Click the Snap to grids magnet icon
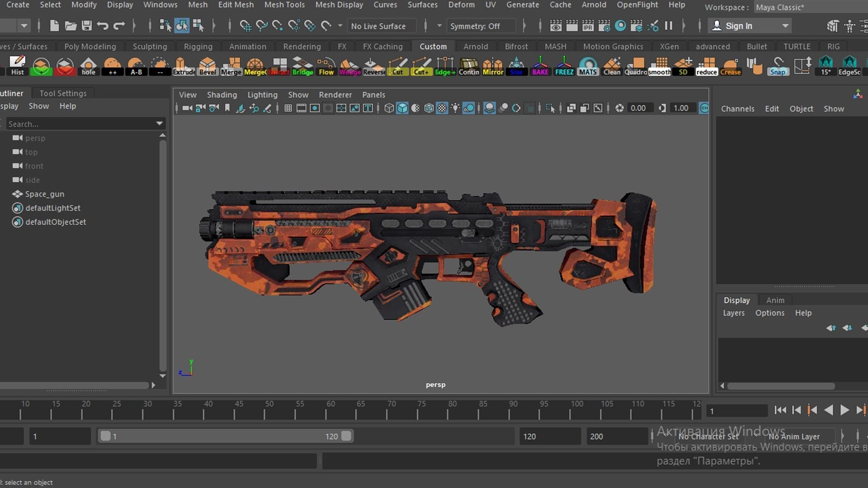The height and width of the screenshot is (488, 868). [x=245, y=26]
